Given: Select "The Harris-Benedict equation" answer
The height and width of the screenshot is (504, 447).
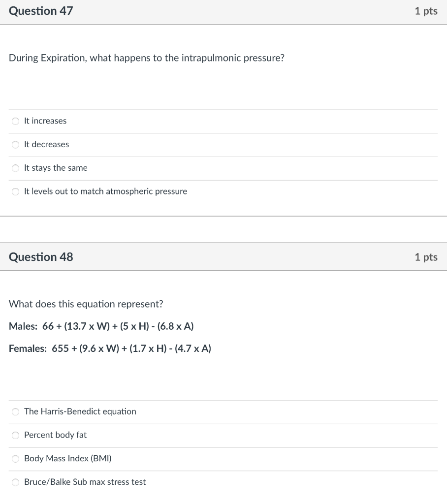Looking at the screenshot, I should click(x=15, y=411).
